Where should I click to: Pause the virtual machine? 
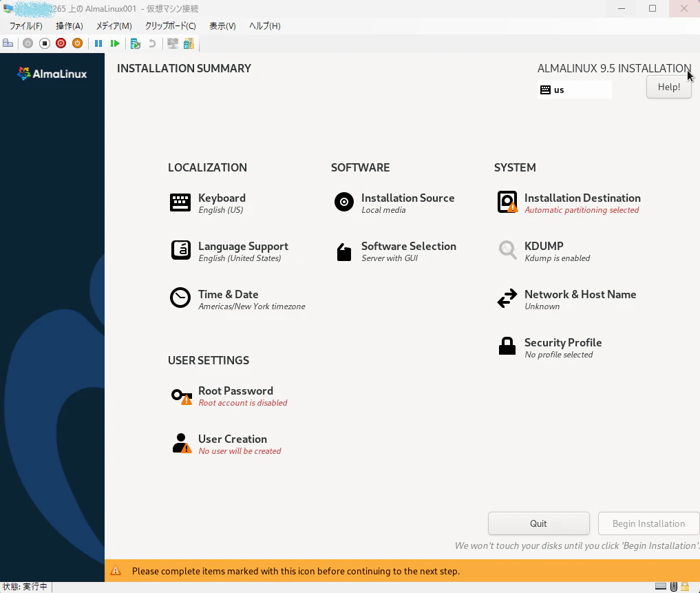pos(98,43)
